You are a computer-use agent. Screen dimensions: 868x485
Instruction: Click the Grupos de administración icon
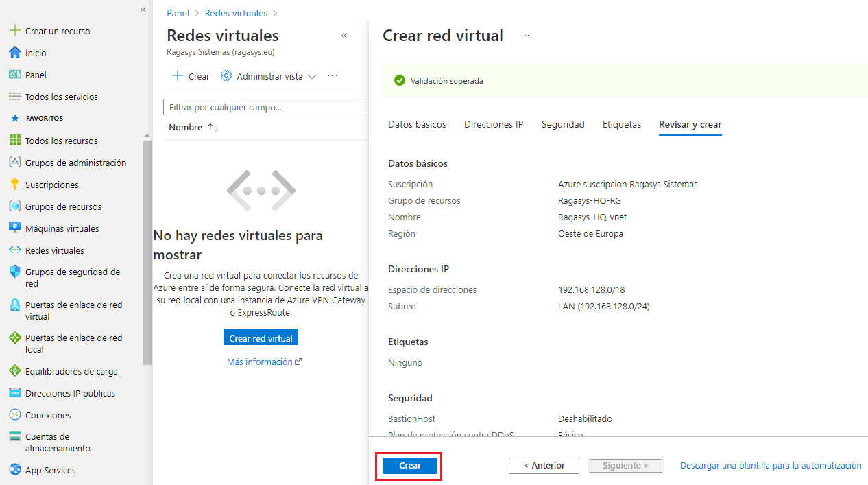coord(14,163)
